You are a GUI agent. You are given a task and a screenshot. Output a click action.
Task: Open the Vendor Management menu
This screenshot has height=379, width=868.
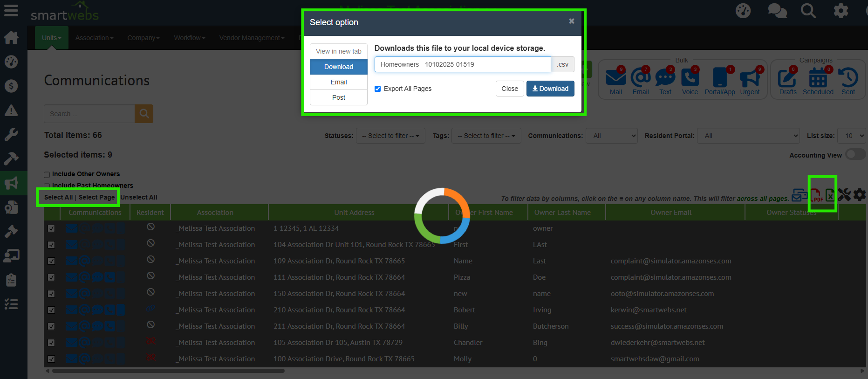click(x=252, y=38)
